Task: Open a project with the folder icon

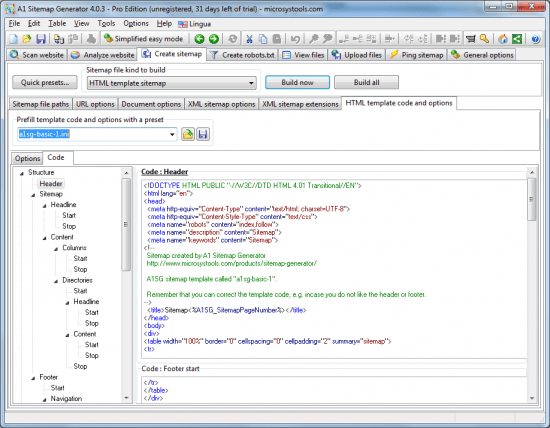Action: [x=27, y=39]
